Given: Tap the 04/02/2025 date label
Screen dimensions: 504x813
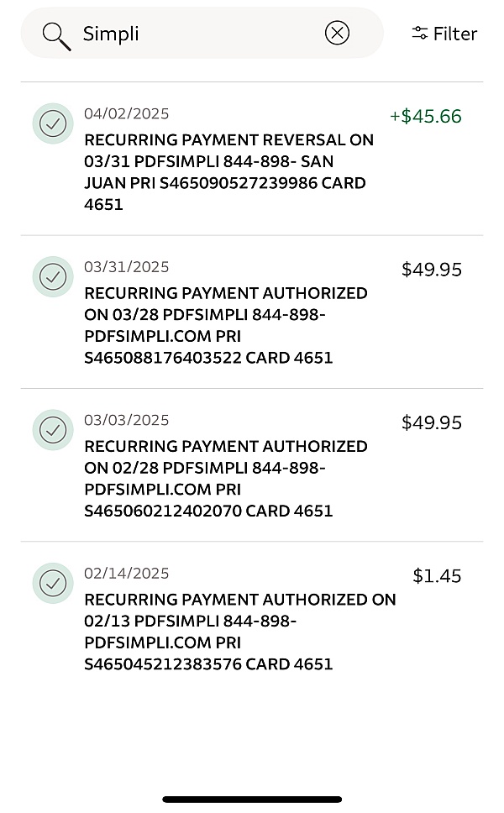Looking at the screenshot, I should click(126, 114).
